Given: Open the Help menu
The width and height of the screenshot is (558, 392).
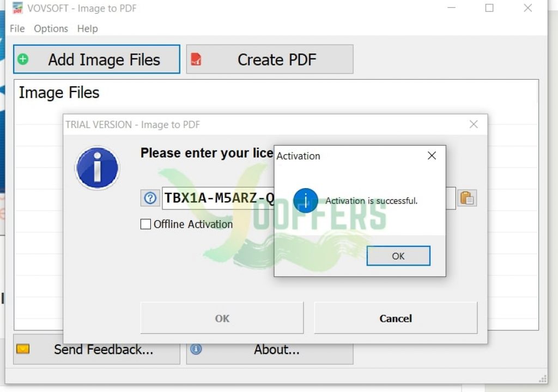Looking at the screenshot, I should [88, 28].
